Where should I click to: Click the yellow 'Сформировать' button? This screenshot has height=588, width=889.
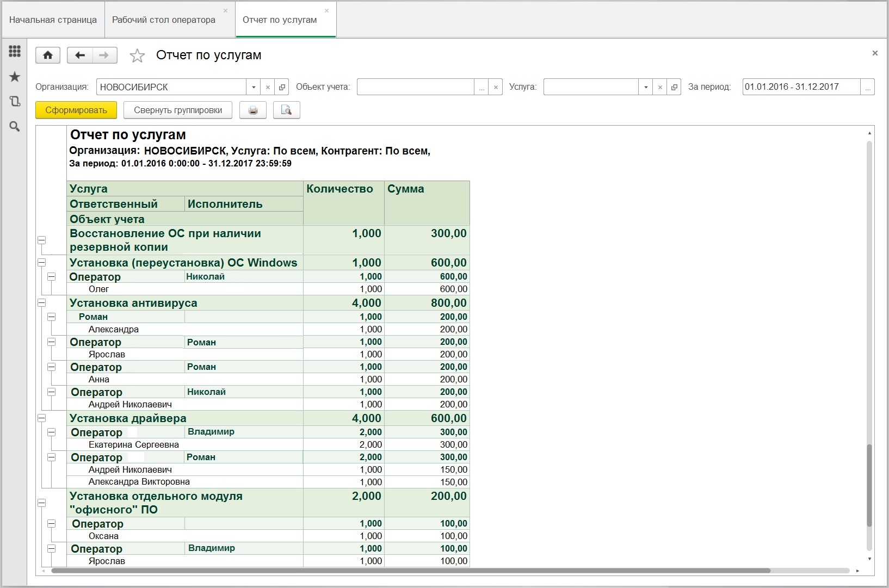(76, 110)
